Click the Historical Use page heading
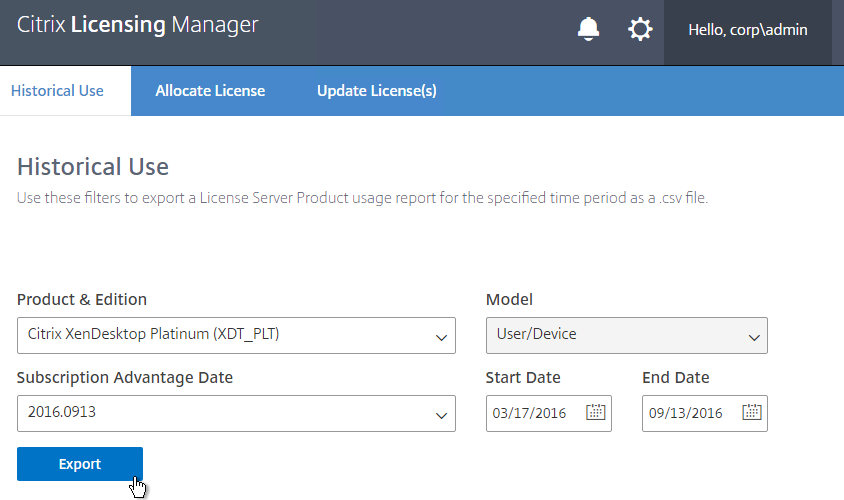The image size is (844, 500). [x=93, y=166]
